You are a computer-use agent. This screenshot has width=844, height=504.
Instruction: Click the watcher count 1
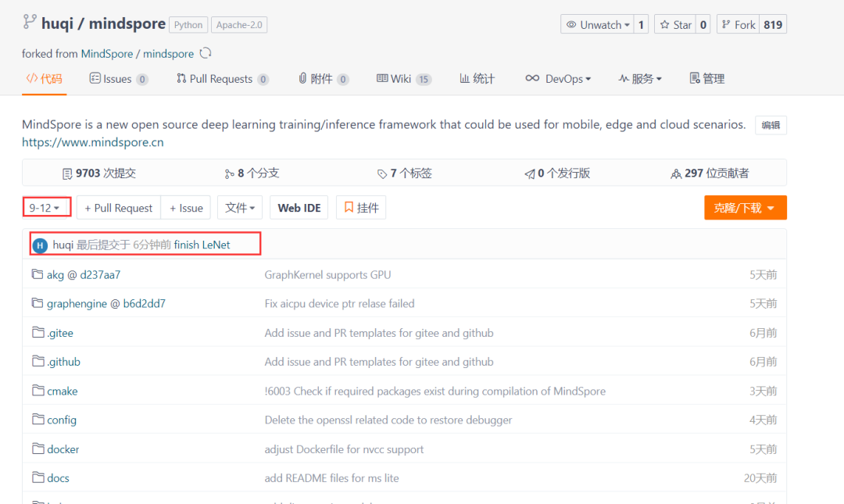click(x=641, y=25)
